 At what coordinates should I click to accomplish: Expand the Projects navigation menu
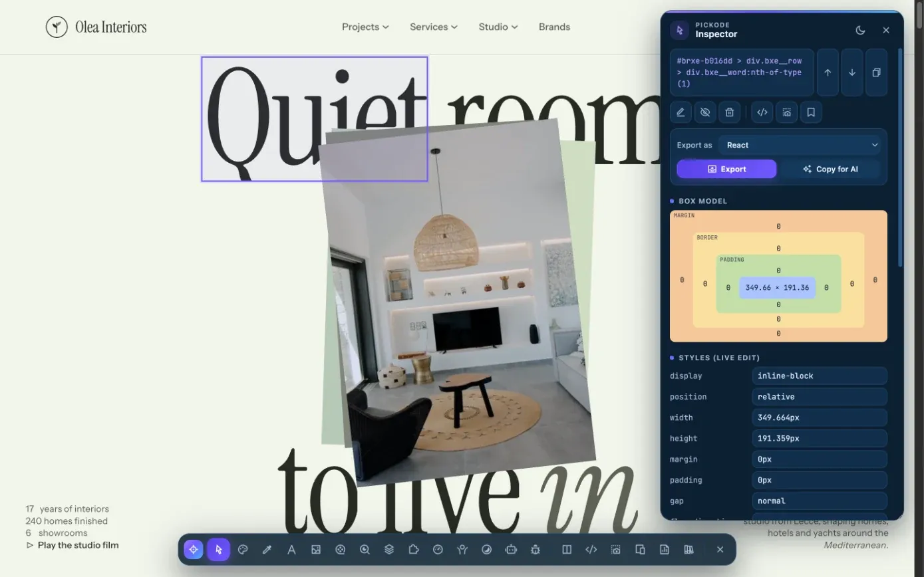point(365,27)
